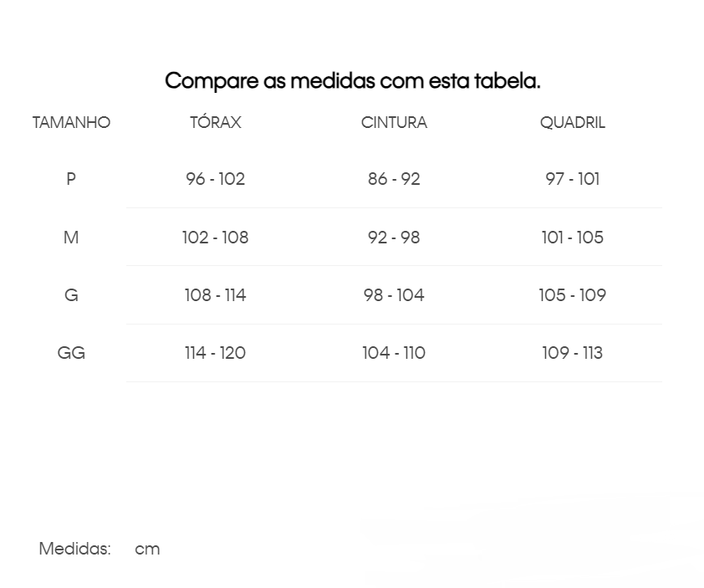This screenshot has width=704, height=588.
Task: Select the 109 - 113 quadril value
Action: 573,353
